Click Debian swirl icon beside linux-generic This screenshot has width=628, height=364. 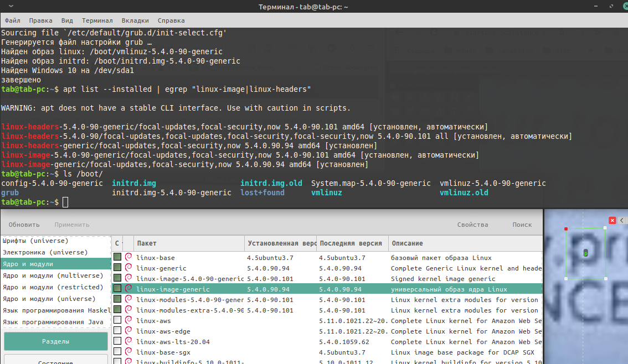point(128,267)
